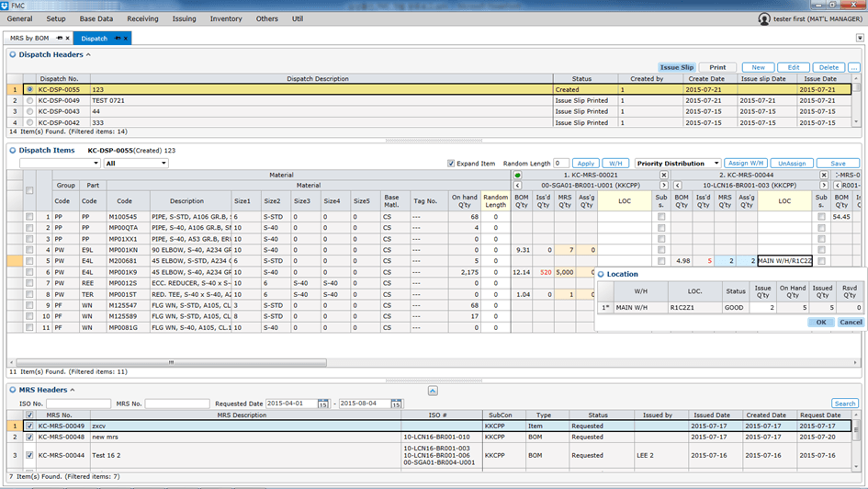Switch to the MRS by BOM tab
Viewport: 868px width, 489px height.
pos(29,39)
